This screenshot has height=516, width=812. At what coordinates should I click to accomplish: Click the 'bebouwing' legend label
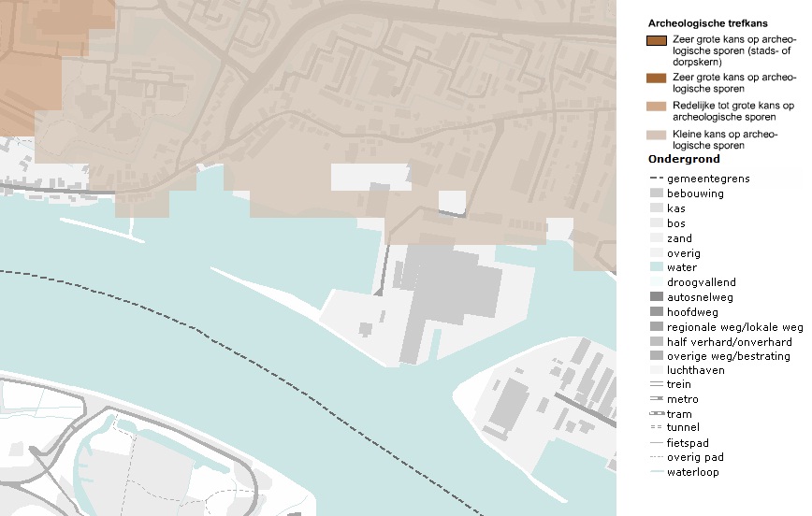695,193
